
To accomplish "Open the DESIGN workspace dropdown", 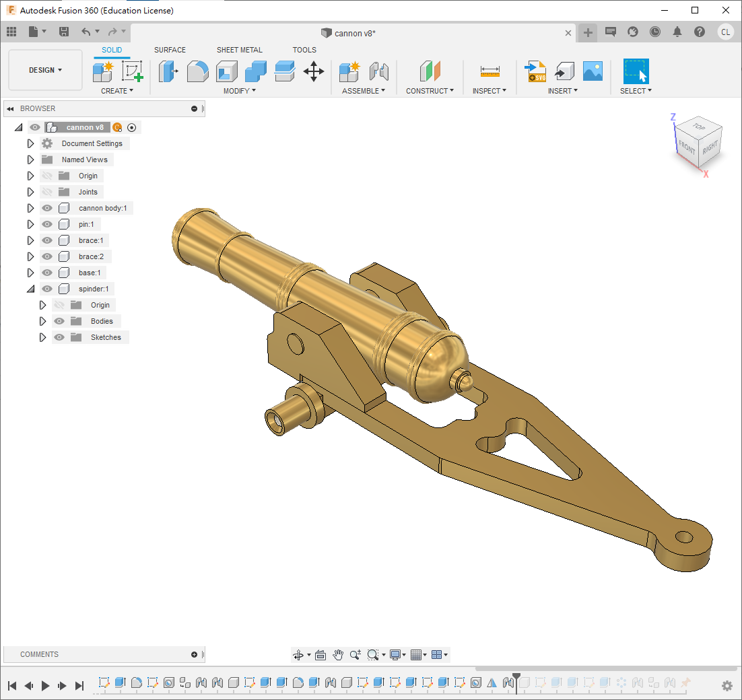I will coord(45,70).
